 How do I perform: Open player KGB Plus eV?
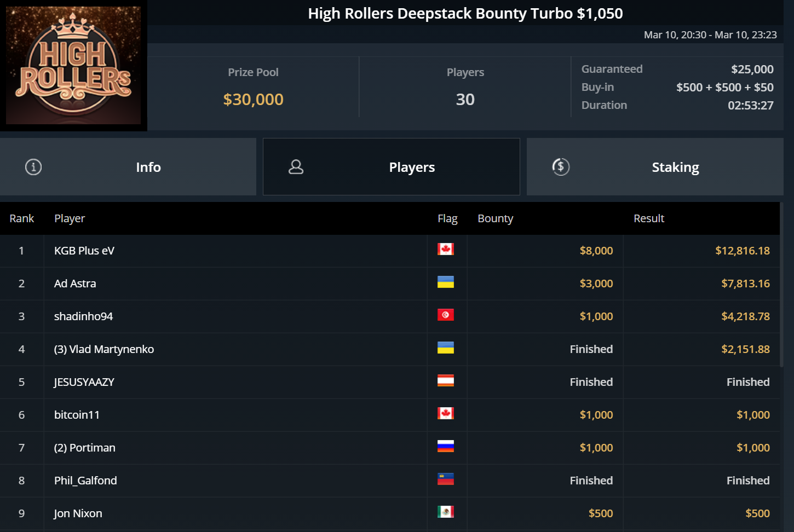tap(84, 251)
